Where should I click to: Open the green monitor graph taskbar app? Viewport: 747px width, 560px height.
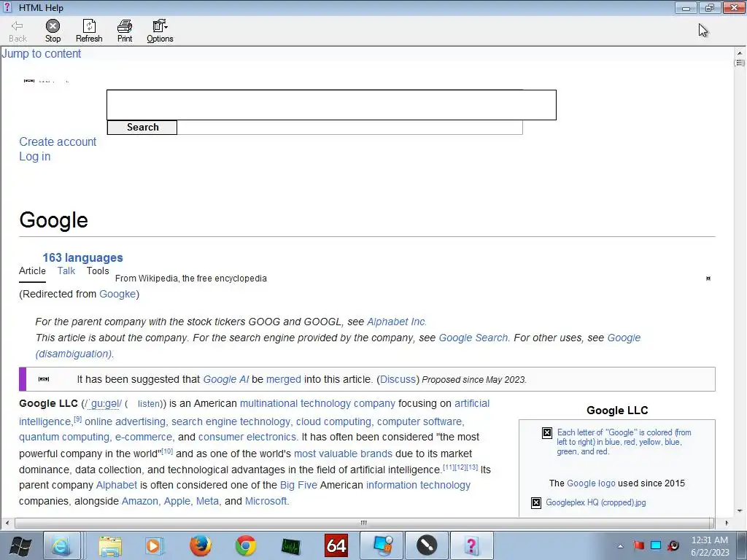(x=290, y=545)
